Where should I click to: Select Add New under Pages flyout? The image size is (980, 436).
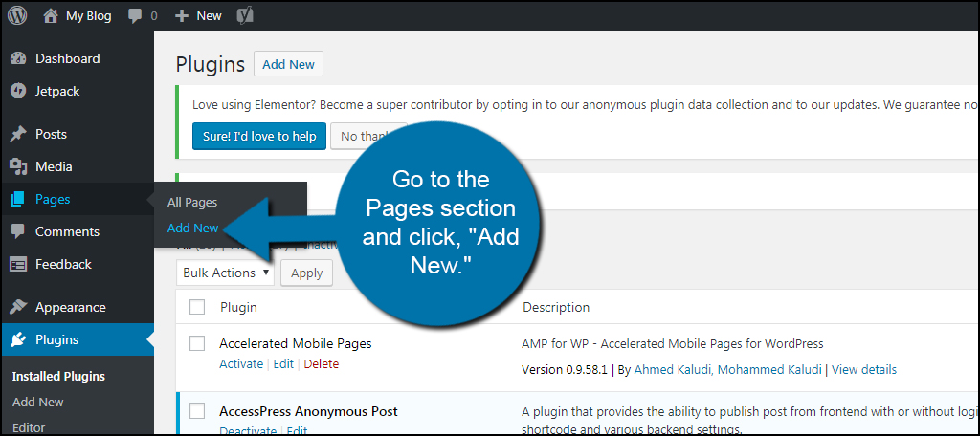tap(192, 228)
